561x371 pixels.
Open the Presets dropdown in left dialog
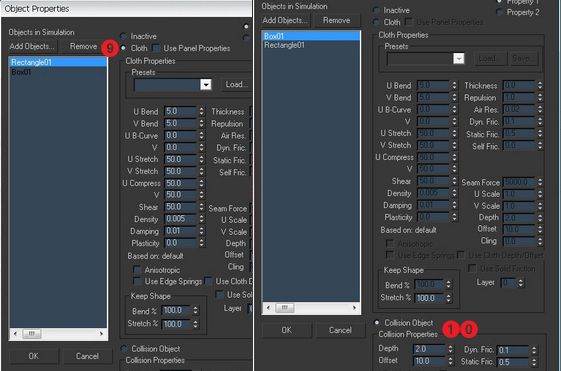coord(206,84)
